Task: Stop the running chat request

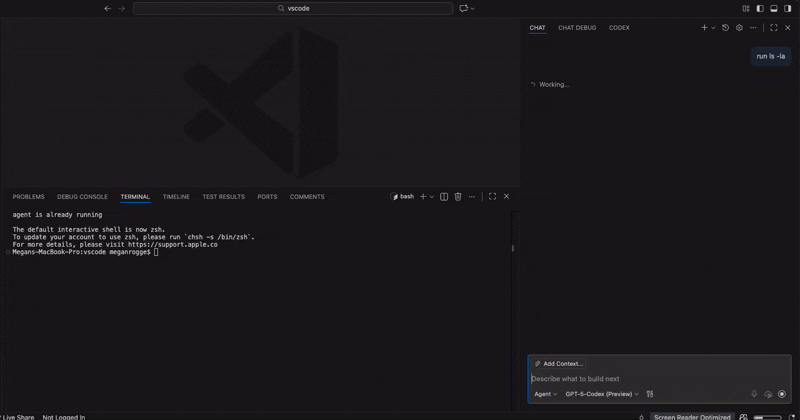Action: pyautogui.click(x=782, y=394)
